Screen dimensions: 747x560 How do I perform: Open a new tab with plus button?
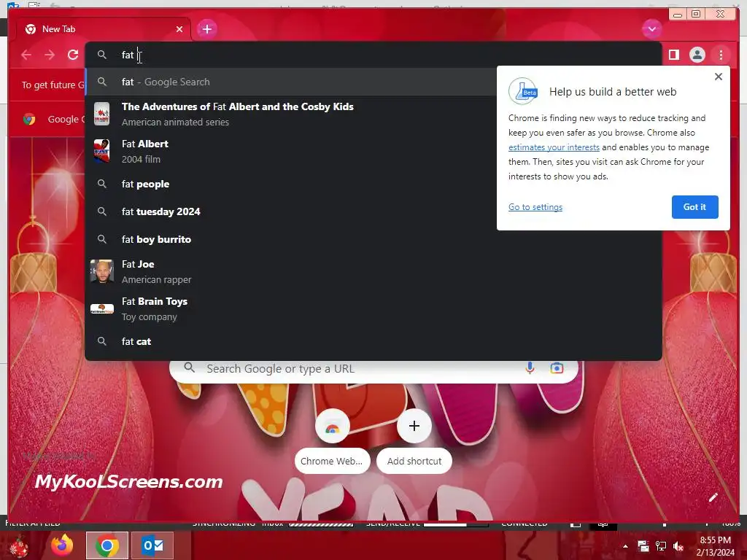coord(206,29)
